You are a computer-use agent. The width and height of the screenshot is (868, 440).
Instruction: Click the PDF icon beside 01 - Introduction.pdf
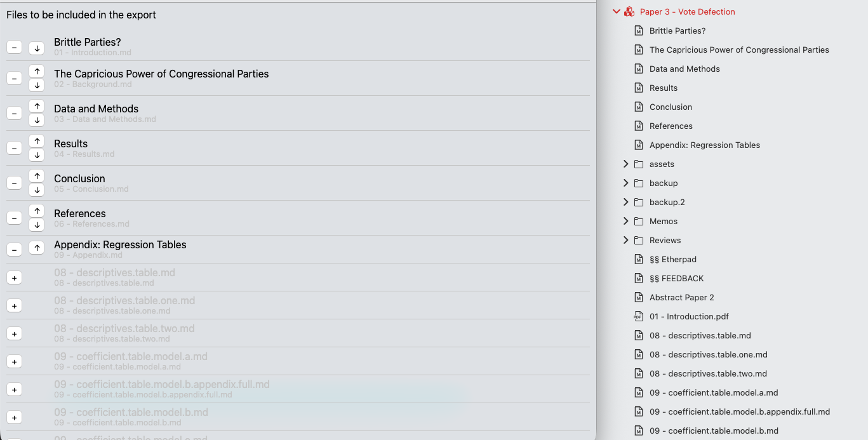pyautogui.click(x=638, y=316)
